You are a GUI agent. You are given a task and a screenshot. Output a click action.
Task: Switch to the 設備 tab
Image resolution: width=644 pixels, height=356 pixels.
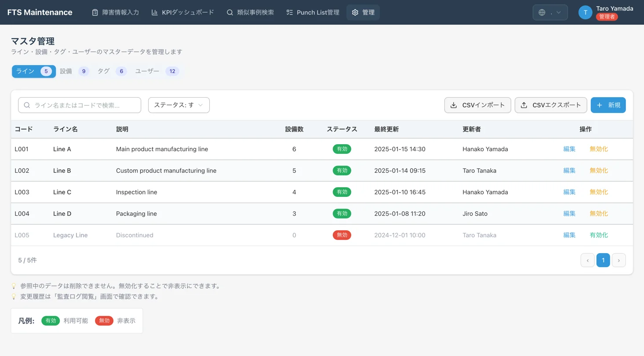pyautogui.click(x=74, y=71)
